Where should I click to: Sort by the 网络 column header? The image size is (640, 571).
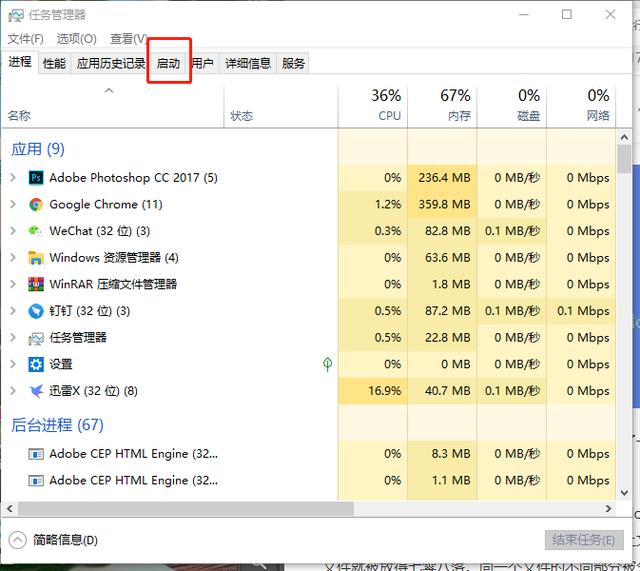click(x=581, y=107)
